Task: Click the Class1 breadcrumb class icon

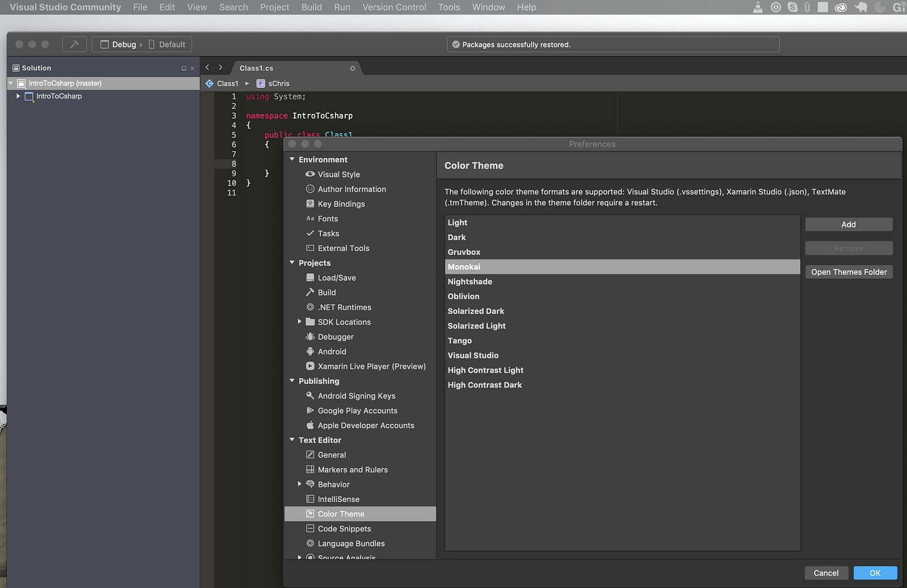Action: point(210,83)
